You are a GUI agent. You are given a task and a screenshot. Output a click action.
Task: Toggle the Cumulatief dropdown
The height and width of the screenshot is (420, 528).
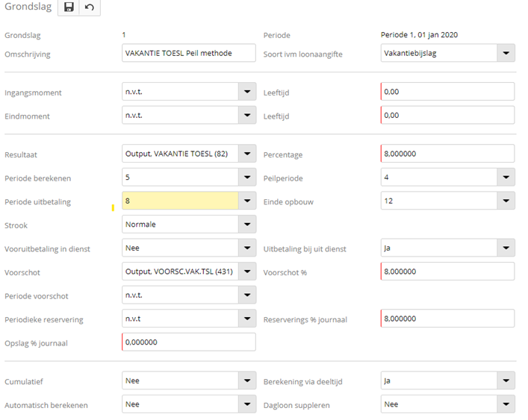(x=247, y=380)
